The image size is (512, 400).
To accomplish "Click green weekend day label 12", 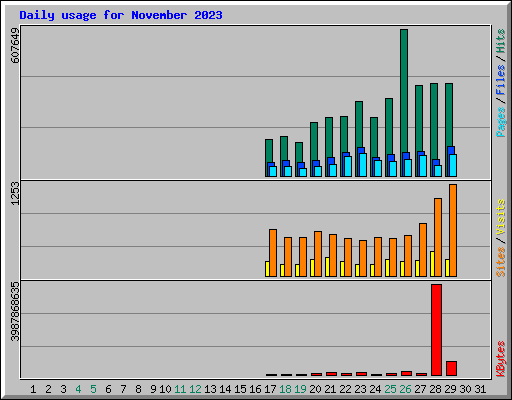I will 195,389.
